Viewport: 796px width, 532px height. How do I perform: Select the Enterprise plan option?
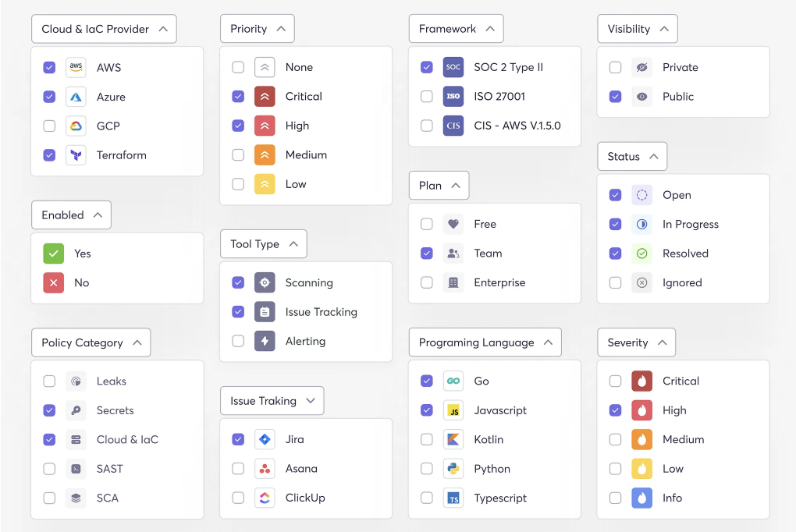[x=427, y=282]
